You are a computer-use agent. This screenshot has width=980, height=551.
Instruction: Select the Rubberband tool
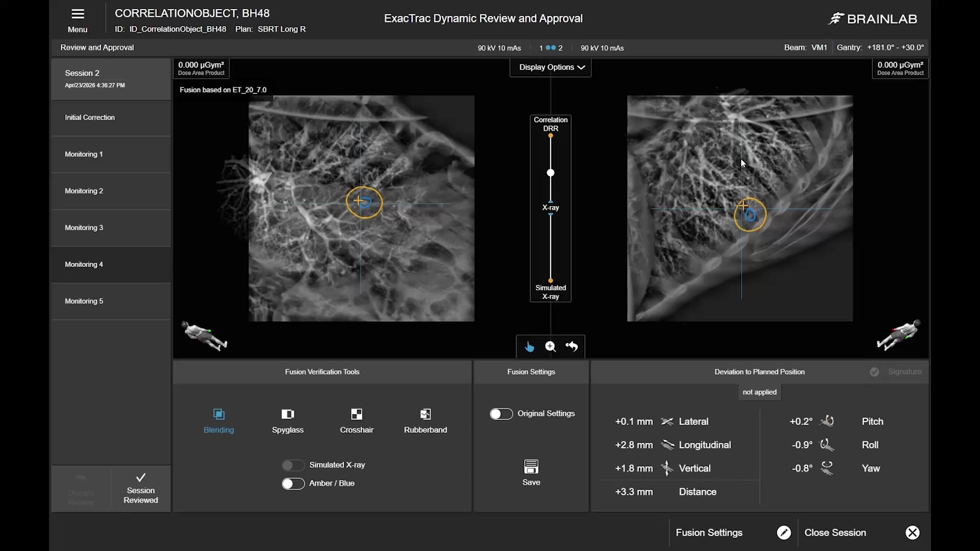pos(426,421)
